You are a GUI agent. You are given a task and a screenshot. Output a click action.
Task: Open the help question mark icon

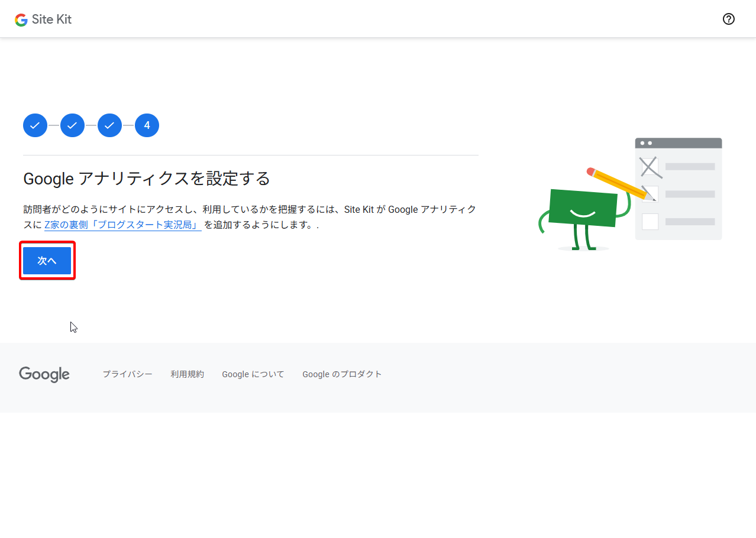click(729, 19)
